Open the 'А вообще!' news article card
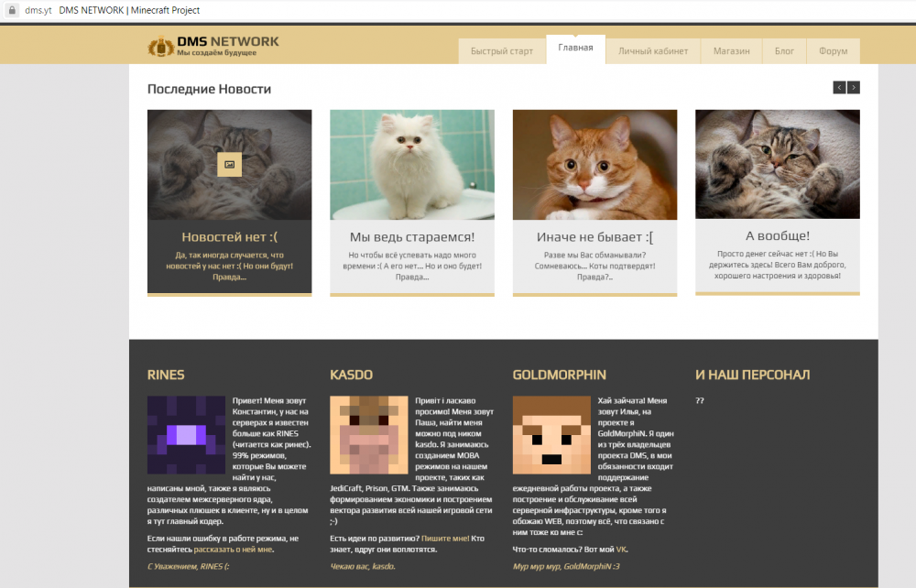This screenshot has width=916, height=588. pos(777,201)
